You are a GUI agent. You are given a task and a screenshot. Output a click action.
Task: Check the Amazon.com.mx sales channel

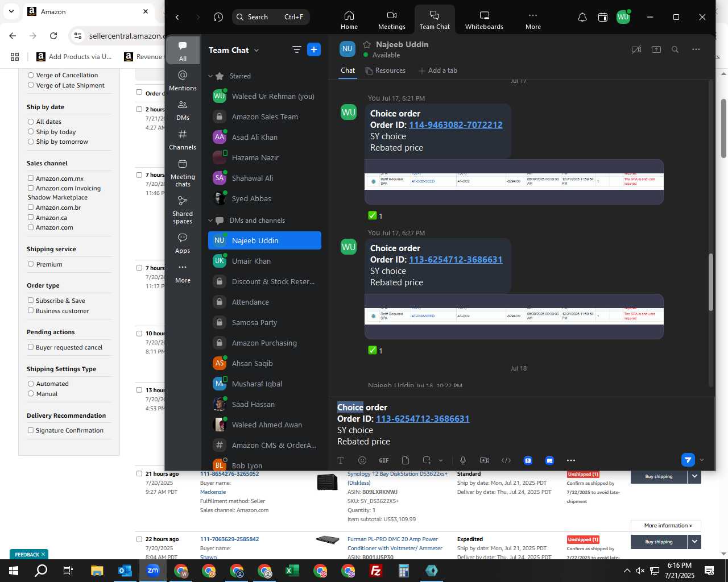point(31,178)
